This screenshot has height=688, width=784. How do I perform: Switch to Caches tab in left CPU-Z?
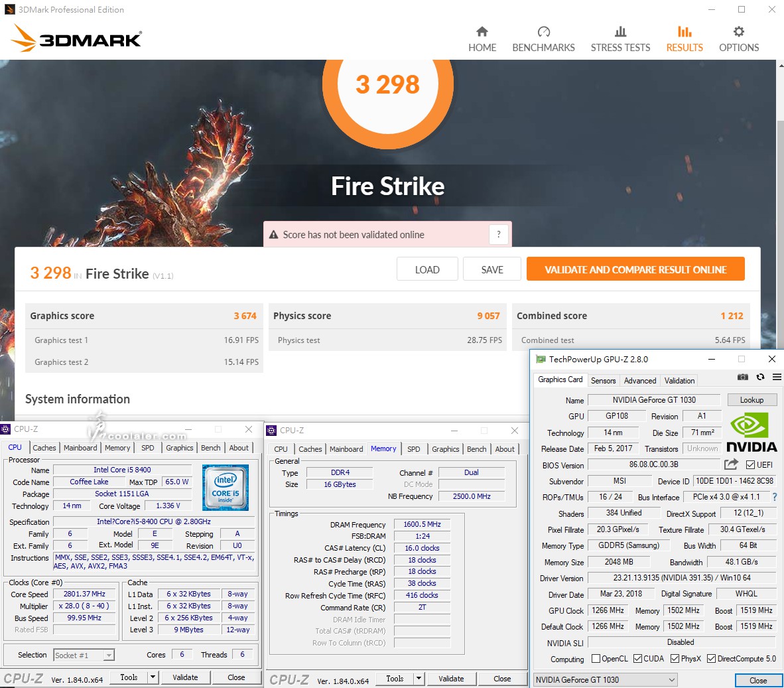44,448
